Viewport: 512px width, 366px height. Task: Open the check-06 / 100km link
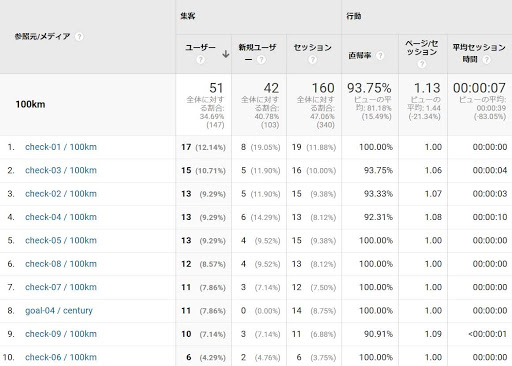click(61, 357)
